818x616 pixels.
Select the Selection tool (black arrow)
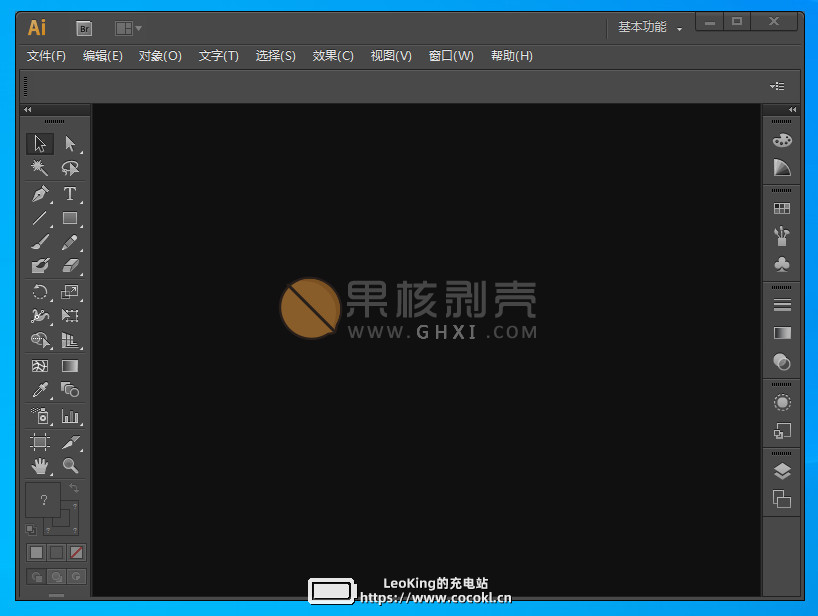[40, 143]
